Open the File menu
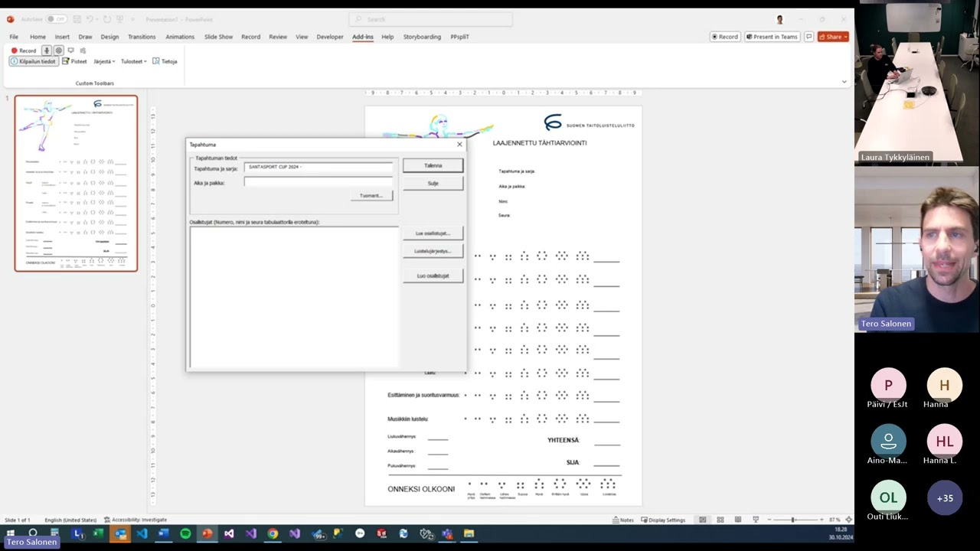This screenshot has height=551, width=980. tap(14, 37)
